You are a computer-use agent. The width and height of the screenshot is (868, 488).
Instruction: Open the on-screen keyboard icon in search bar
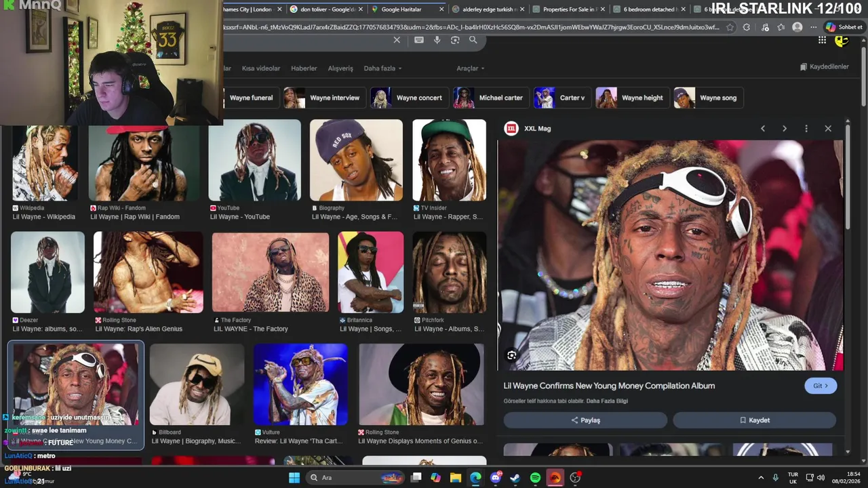[419, 40]
